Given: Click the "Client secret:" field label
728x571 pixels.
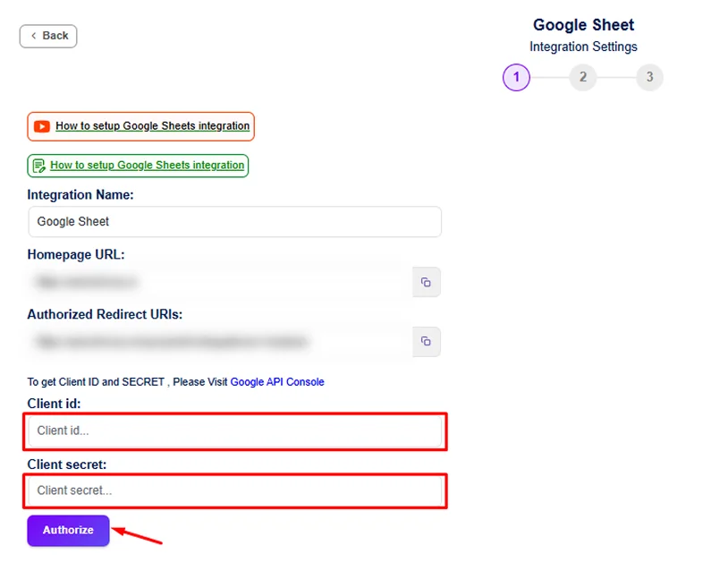Looking at the screenshot, I should [67, 464].
